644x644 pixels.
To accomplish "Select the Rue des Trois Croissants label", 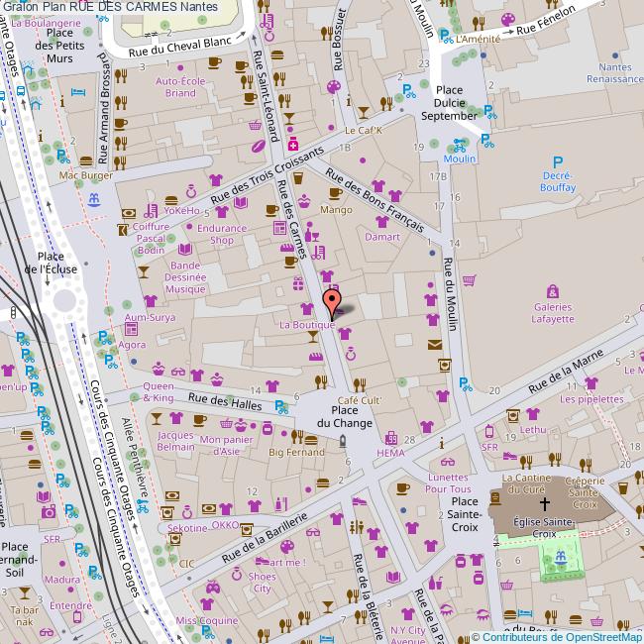I will click(268, 175).
